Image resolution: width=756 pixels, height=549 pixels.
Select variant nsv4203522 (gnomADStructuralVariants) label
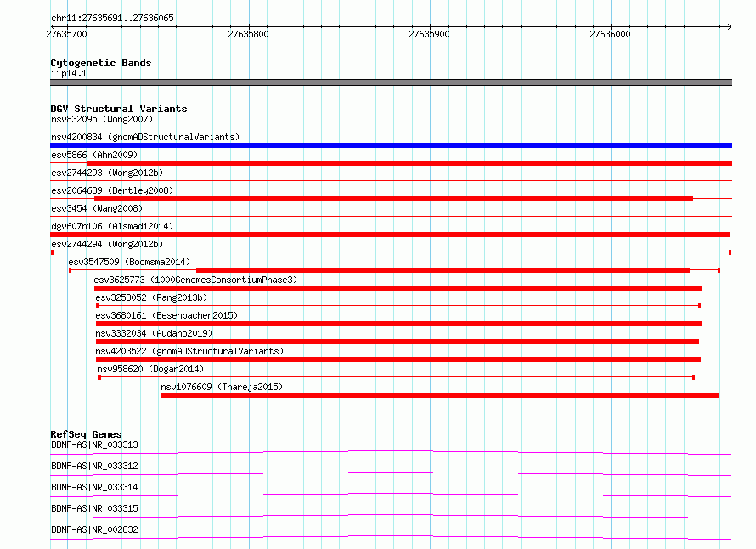tap(189, 351)
